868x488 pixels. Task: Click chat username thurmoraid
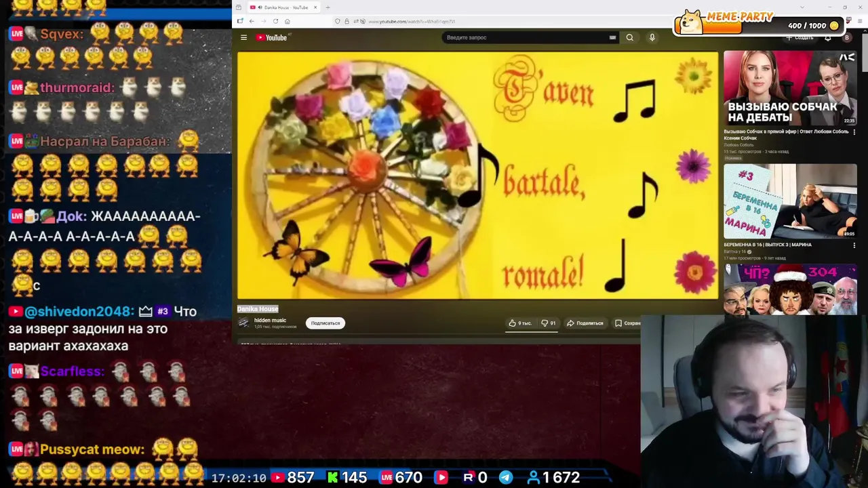pyautogui.click(x=77, y=87)
